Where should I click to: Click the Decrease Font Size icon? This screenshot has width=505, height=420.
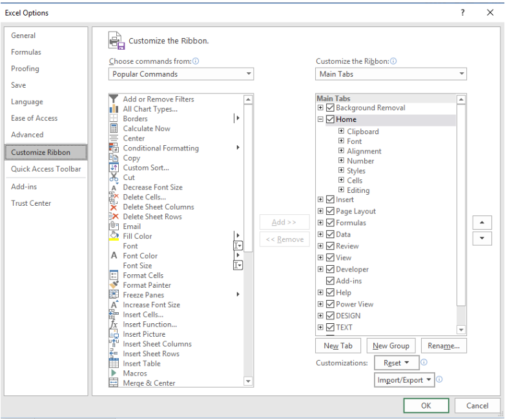tap(114, 187)
